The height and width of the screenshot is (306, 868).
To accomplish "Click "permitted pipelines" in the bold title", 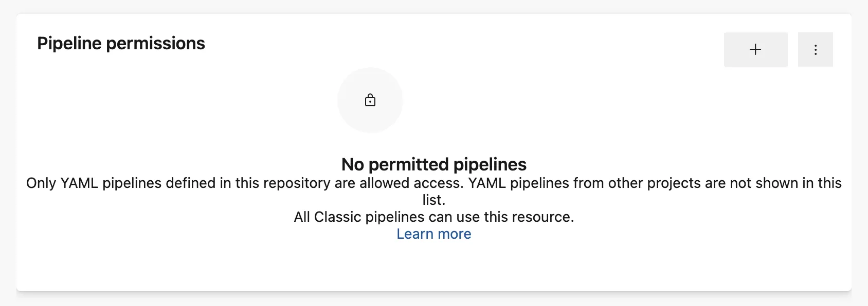I will pyautogui.click(x=447, y=164).
